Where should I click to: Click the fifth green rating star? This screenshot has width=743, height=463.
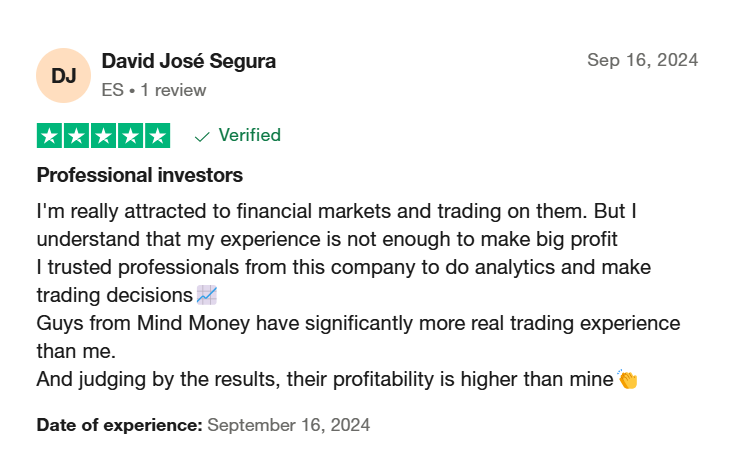point(157,136)
